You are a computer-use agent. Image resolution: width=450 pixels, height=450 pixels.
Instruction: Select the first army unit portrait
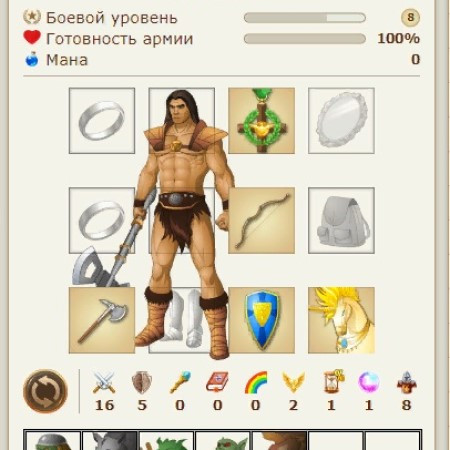pyautogui.click(x=53, y=441)
